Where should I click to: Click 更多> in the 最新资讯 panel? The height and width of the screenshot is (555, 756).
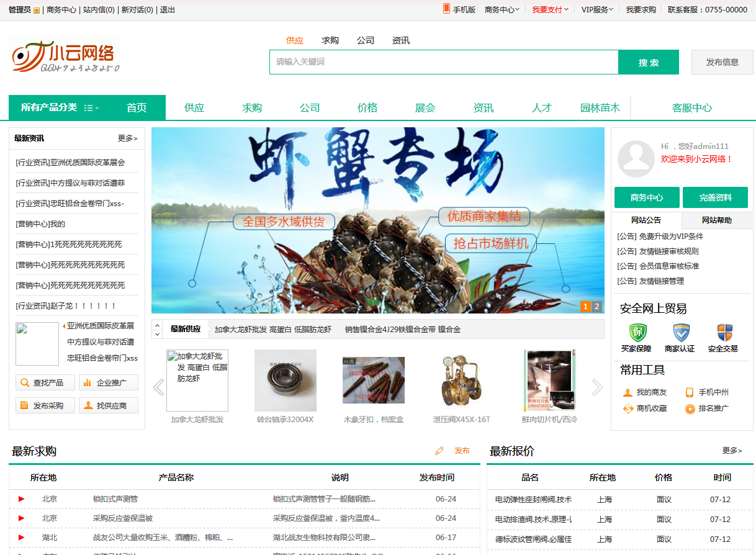click(128, 138)
